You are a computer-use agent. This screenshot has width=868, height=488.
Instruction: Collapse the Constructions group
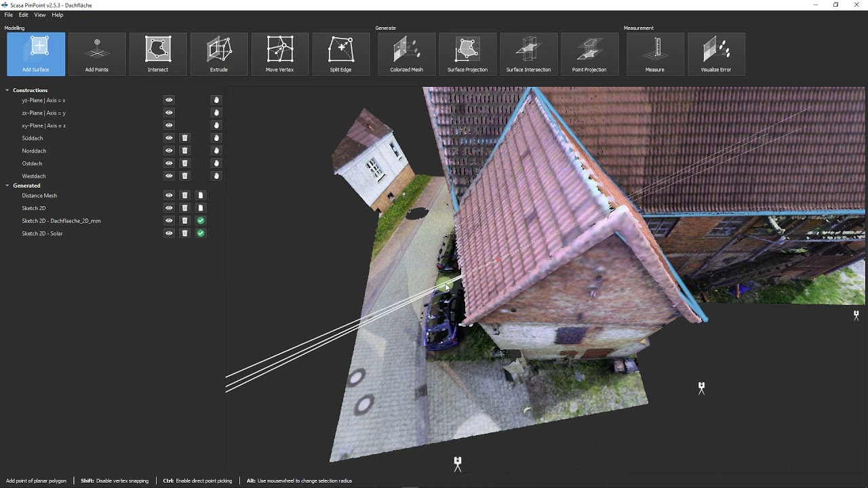7,90
